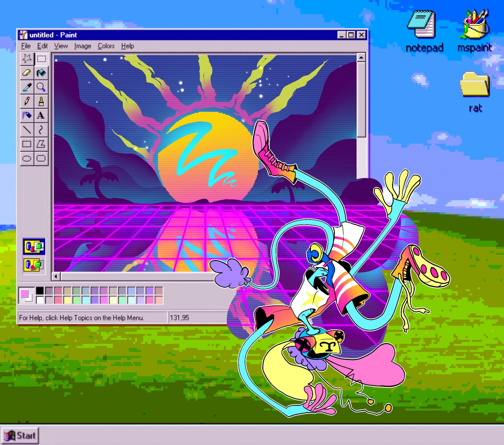Viewport: 504px width, 445px height.
Task: Select the Rounded Rectangle tool
Action: pyautogui.click(x=41, y=159)
